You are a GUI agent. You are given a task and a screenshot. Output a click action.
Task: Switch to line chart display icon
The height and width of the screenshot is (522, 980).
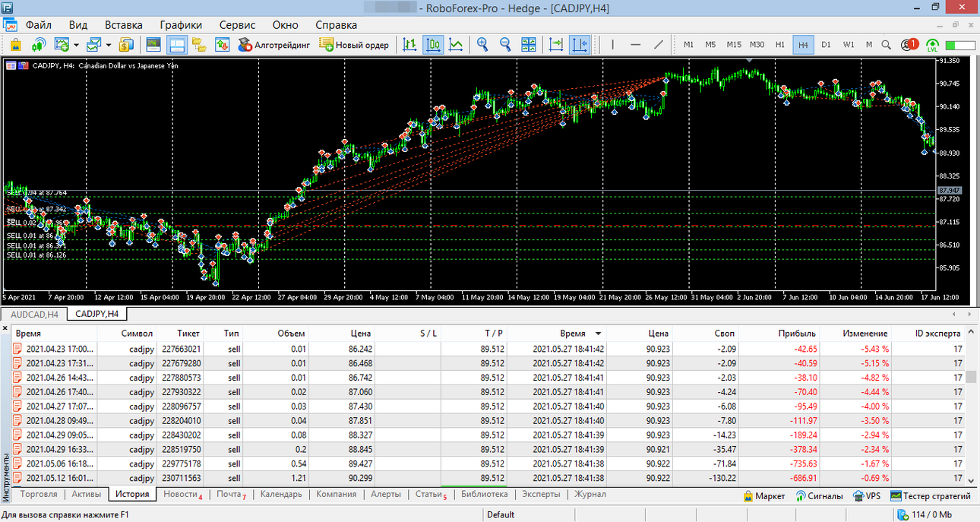click(456, 45)
